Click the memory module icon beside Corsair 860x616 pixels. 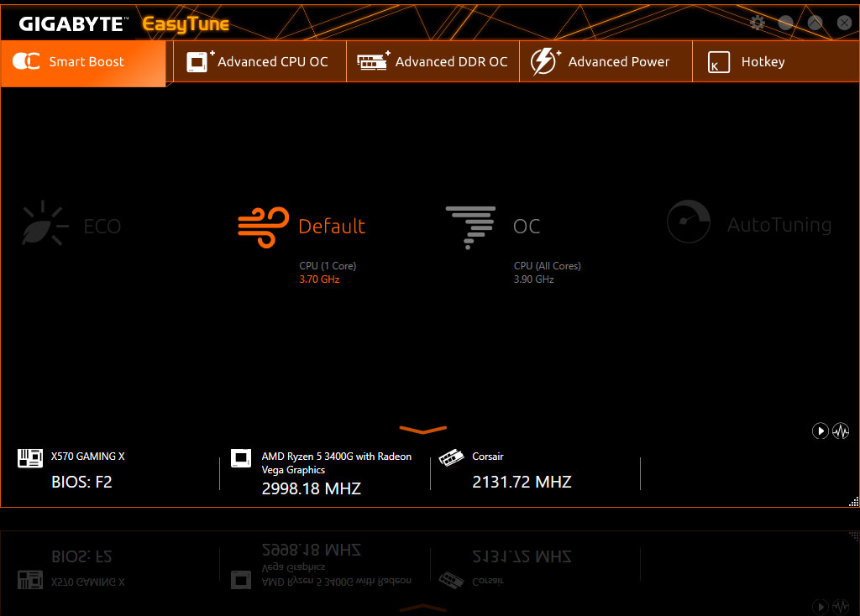[451, 457]
